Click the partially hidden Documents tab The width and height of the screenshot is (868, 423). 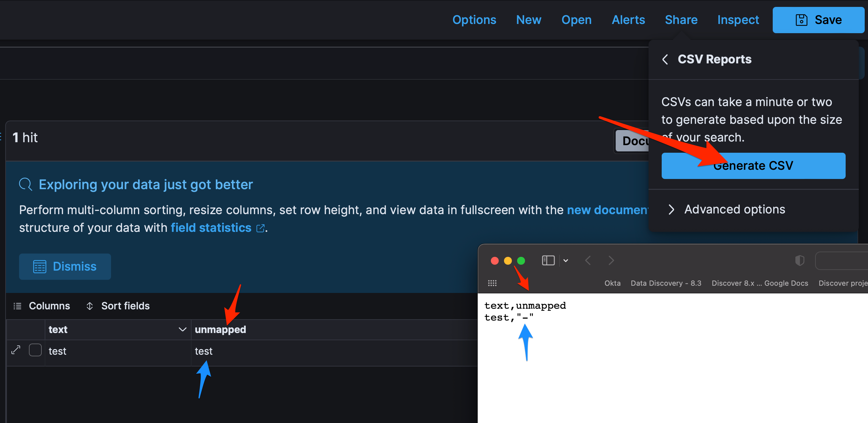[x=632, y=141]
